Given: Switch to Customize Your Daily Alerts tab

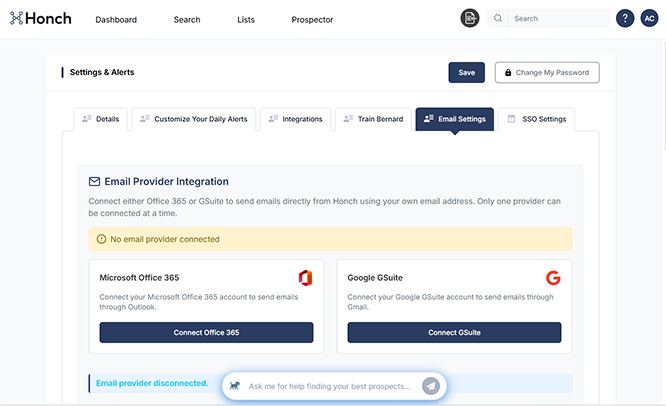Looking at the screenshot, I should coord(194,119).
